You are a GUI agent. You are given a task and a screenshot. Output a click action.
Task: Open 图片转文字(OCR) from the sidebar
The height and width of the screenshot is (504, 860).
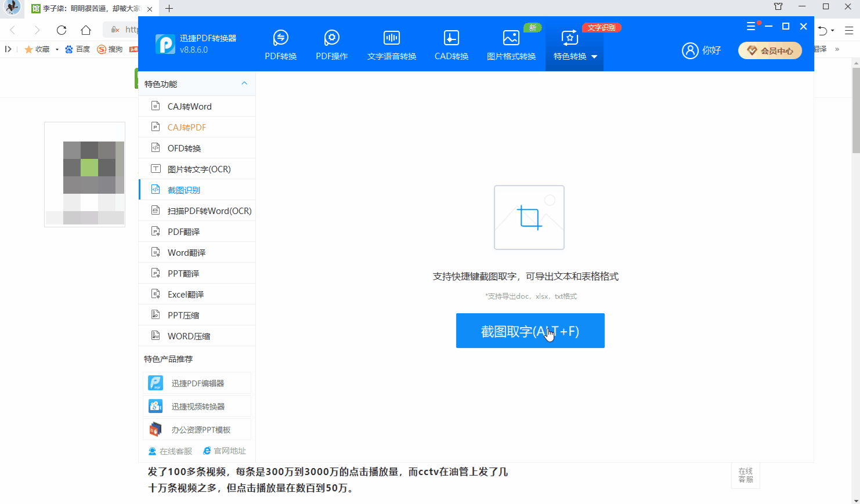[x=197, y=168]
